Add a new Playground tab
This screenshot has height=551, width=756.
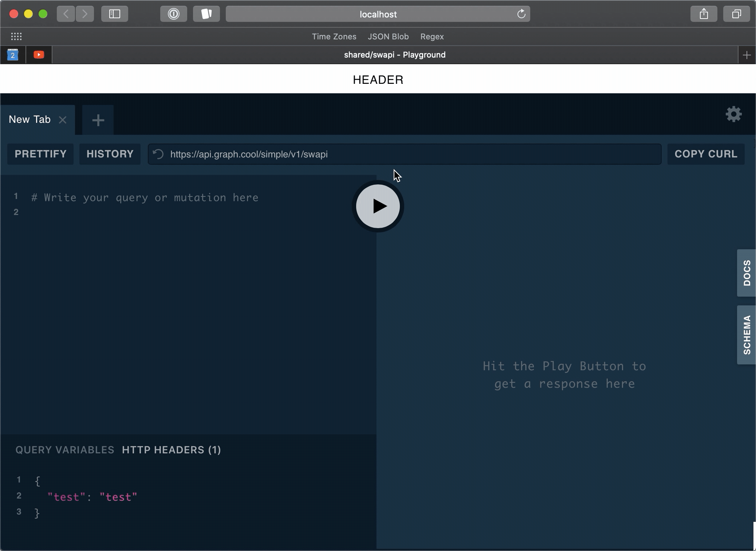98,120
